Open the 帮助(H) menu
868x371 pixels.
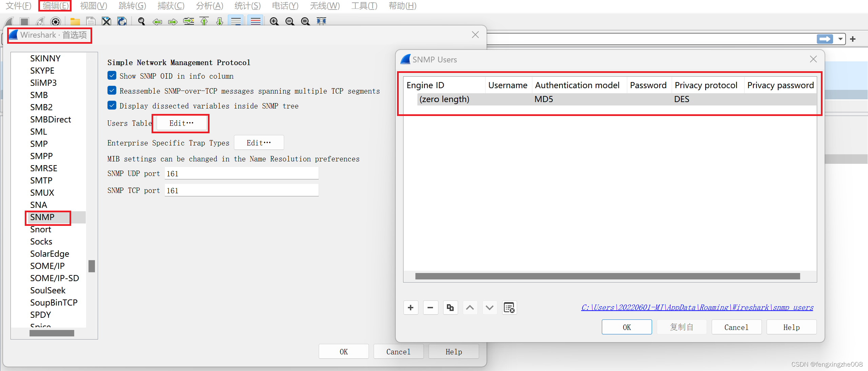click(402, 6)
